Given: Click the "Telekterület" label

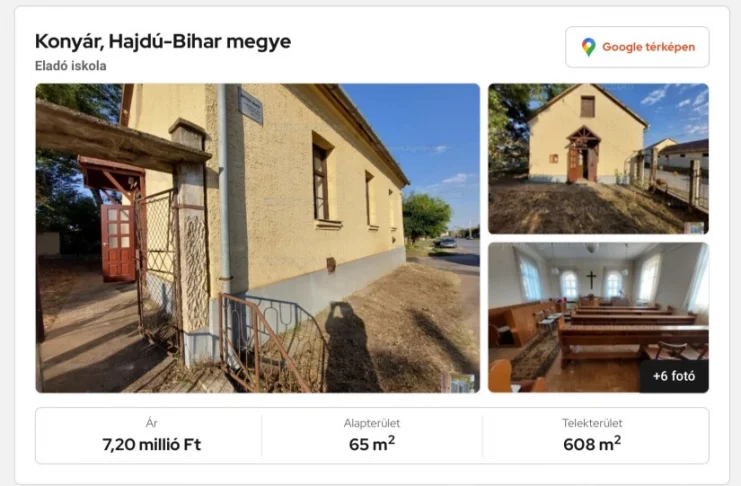Looking at the screenshot, I should click(x=592, y=423).
